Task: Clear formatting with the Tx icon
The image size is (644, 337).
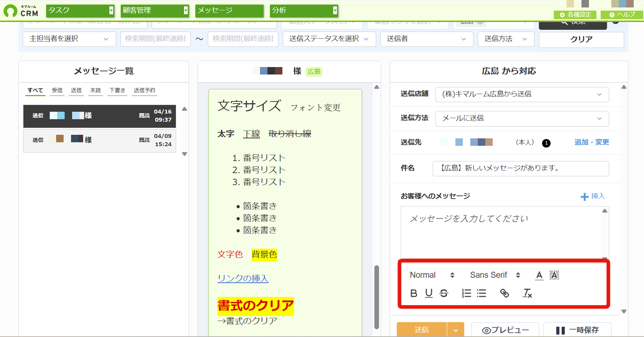Action: [527, 293]
